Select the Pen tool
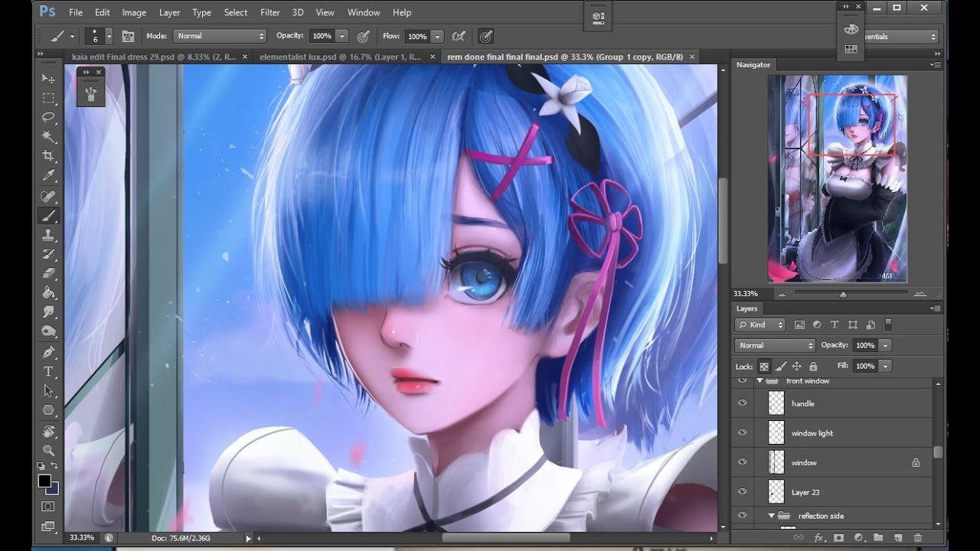This screenshot has width=980, height=551. pos(48,353)
